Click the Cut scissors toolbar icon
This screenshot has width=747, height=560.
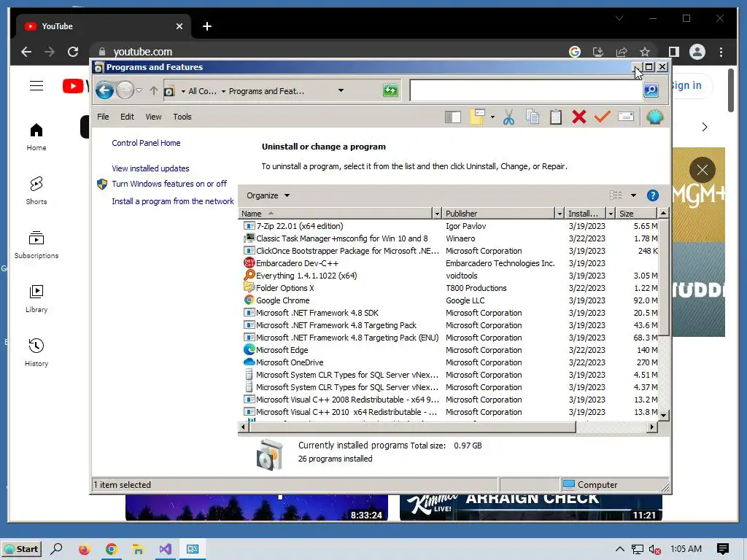pos(508,117)
